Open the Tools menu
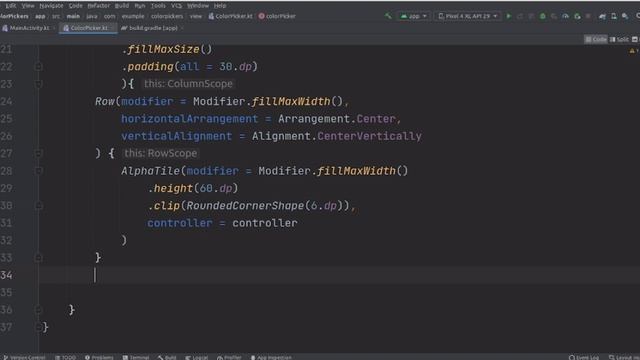Image resolution: width=640 pixels, height=360 pixels. tap(158, 6)
